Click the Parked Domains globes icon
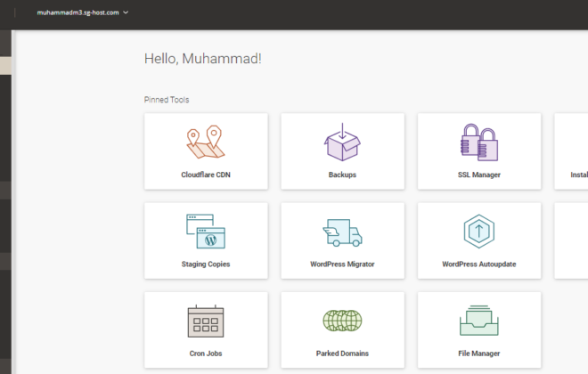This screenshot has width=588, height=374. click(342, 321)
